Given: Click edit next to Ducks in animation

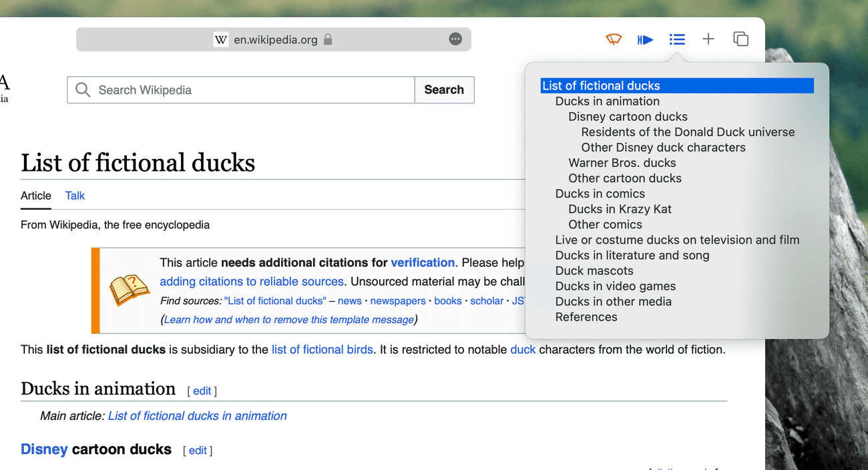Looking at the screenshot, I should coord(202,391).
